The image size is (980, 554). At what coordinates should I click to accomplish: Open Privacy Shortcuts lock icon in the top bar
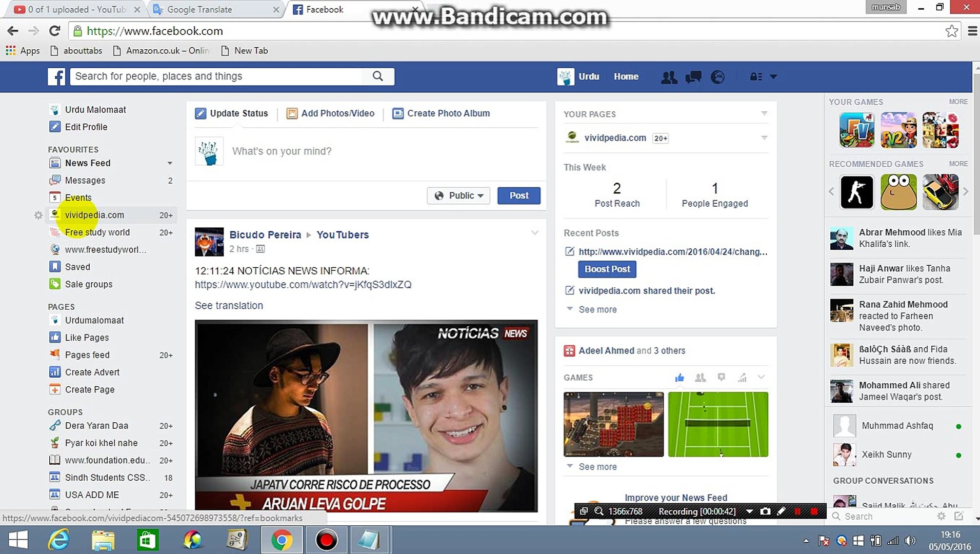[756, 77]
